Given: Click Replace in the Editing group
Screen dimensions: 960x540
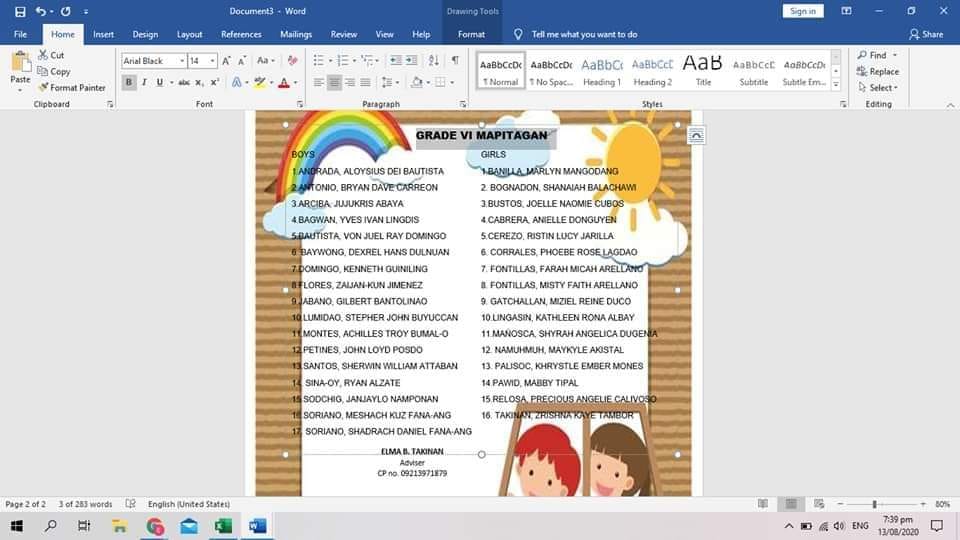Looking at the screenshot, I should coord(878,72).
